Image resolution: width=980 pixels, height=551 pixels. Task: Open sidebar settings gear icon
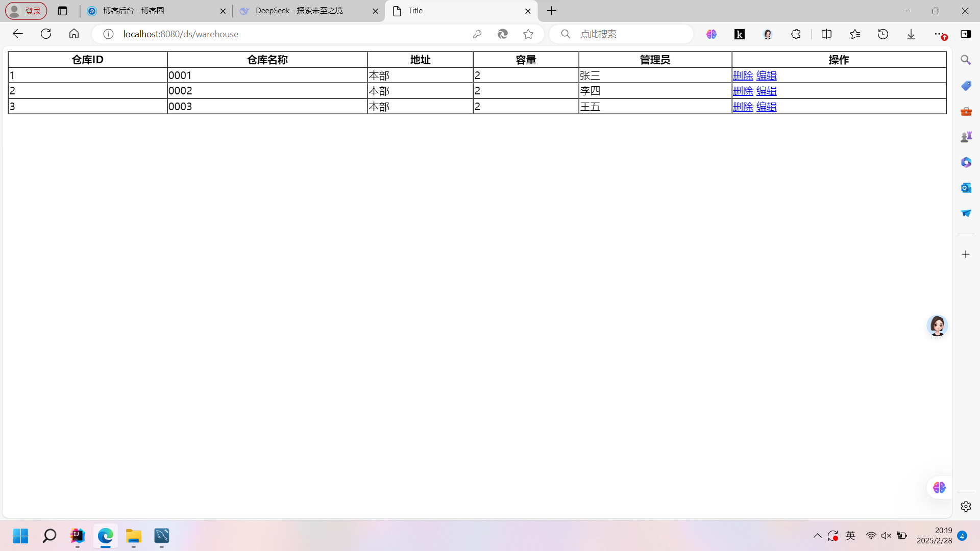[x=966, y=506]
